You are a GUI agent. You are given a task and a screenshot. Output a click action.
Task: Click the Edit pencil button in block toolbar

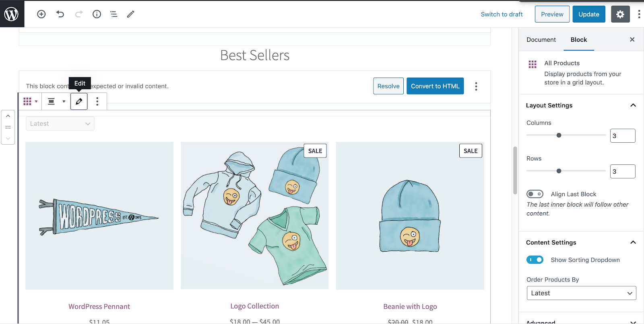point(79,101)
